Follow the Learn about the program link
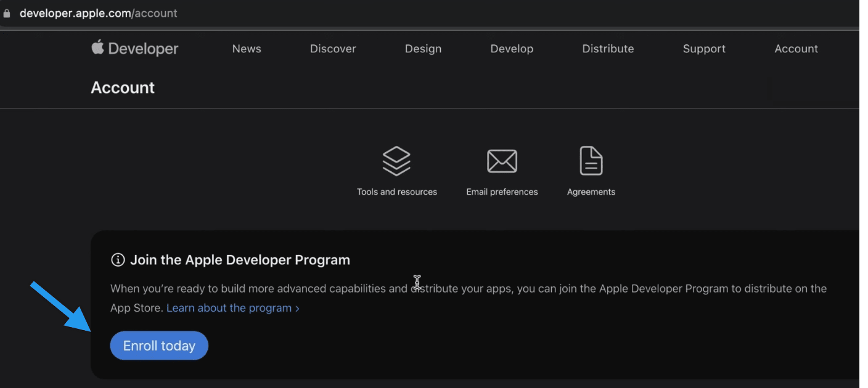Screen dimensions: 868x388 233,308
